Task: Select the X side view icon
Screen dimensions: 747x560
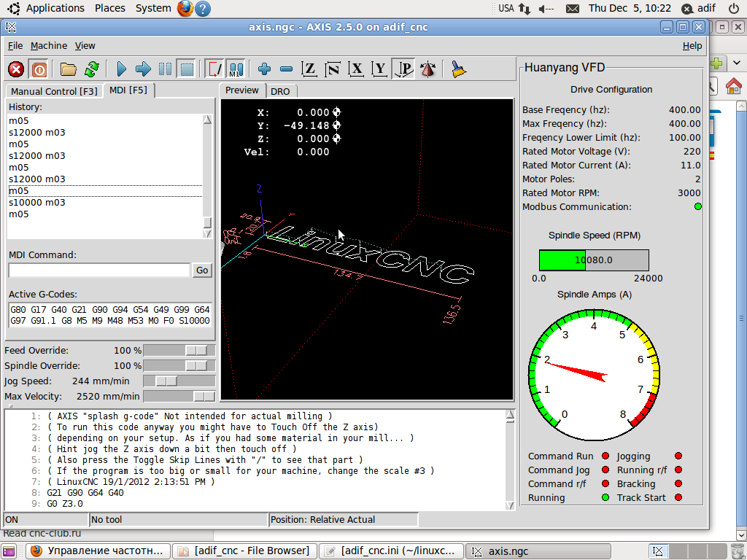Action: tap(356, 69)
